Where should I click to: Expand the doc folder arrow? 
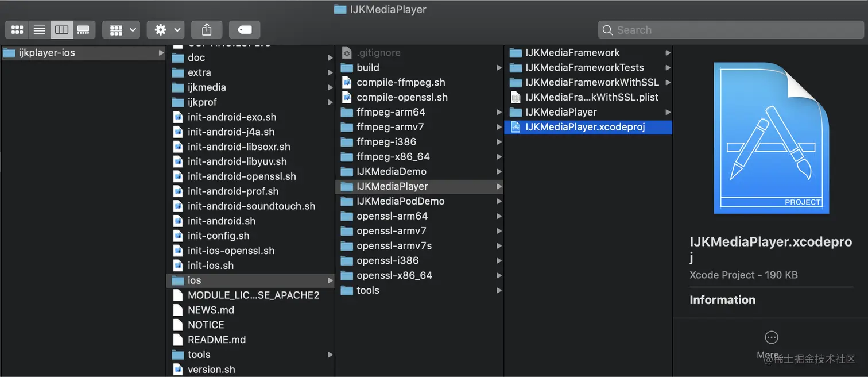pyautogui.click(x=330, y=57)
